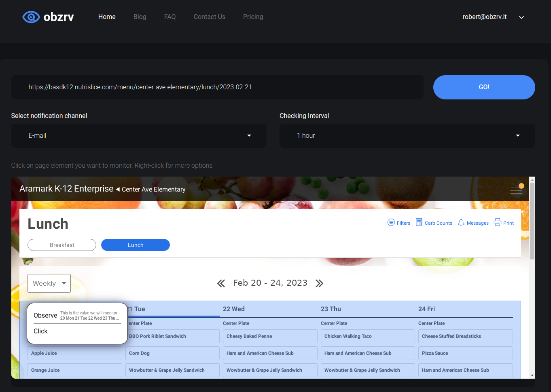
Task: Switch to the Lunch pill tab
Action: (x=136, y=245)
